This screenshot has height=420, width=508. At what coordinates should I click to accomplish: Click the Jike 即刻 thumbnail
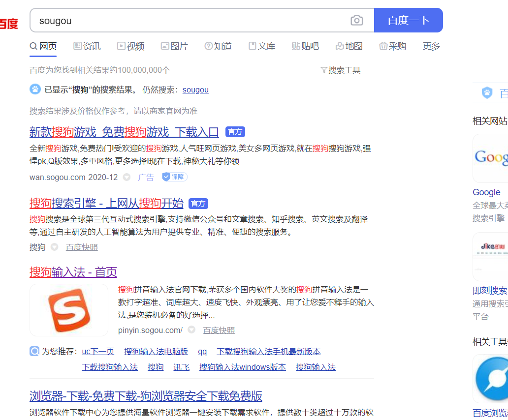click(x=490, y=257)
